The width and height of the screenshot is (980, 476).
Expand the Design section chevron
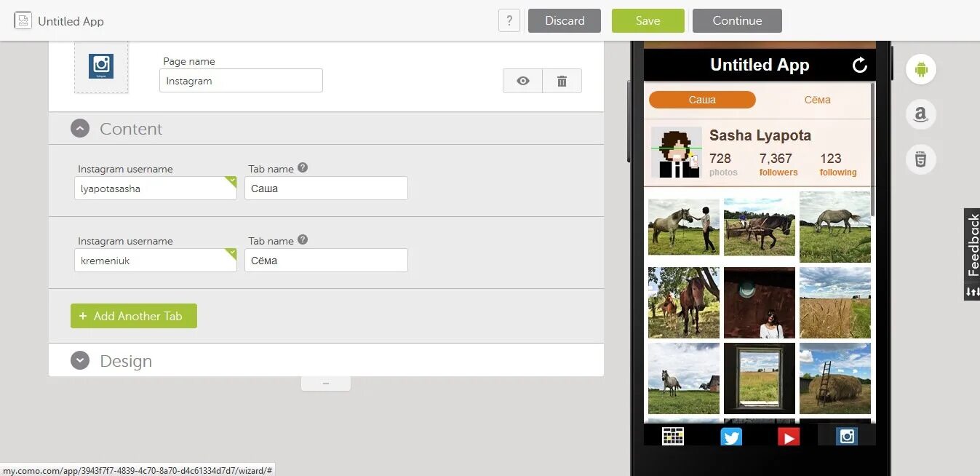(x=80, y=360)
